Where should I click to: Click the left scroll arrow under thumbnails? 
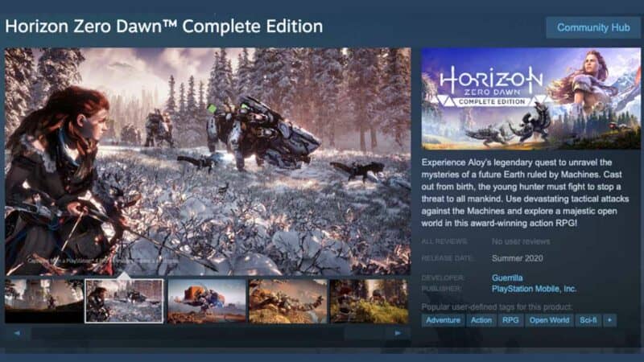pyautogui.click(x=17, y=333)
